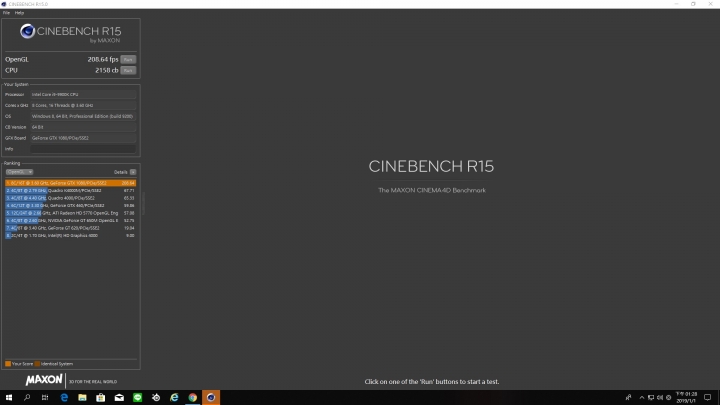Viewport: 720px width, 405px height.
Task: Open the taskbar clock and date
Action: coord(686,398)
